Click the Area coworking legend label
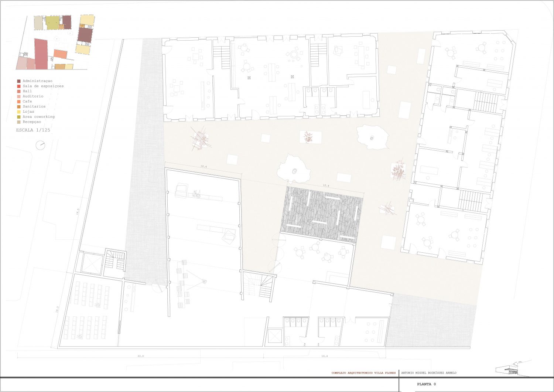The height and width of the screenshot is (392, 554). click(x=38, y=117)
